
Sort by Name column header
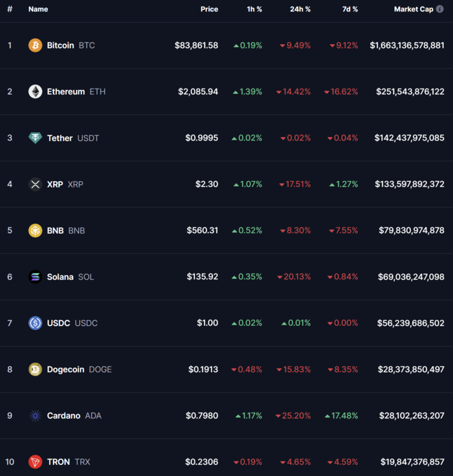pos(38,9)
